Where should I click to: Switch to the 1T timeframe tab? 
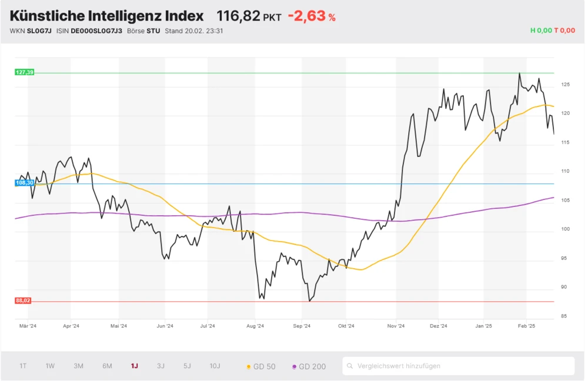pos(24,366)
